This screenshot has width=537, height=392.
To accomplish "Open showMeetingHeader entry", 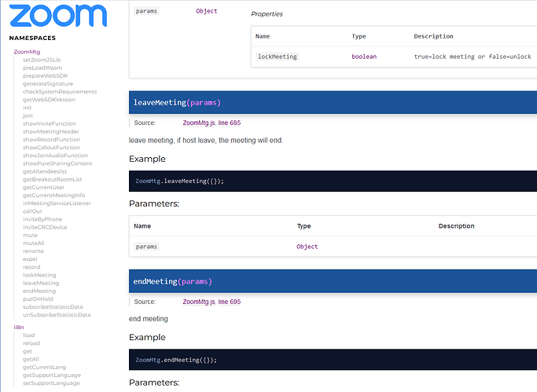I will point(50,131).
